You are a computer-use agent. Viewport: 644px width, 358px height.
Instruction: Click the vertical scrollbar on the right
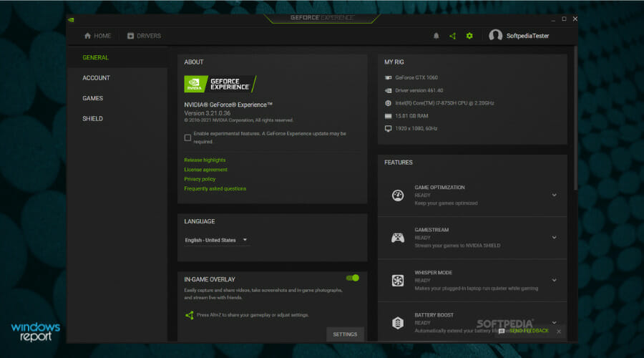(575, 119)
